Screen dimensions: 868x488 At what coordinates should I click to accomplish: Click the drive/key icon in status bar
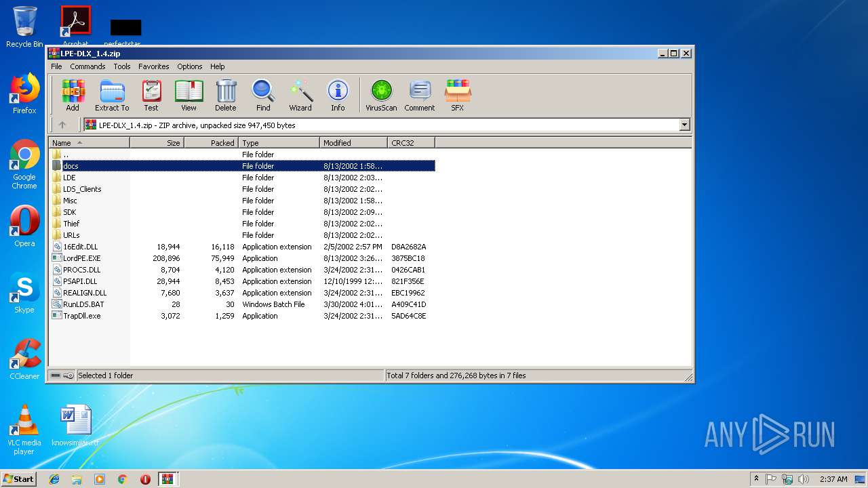coord(62,375)
